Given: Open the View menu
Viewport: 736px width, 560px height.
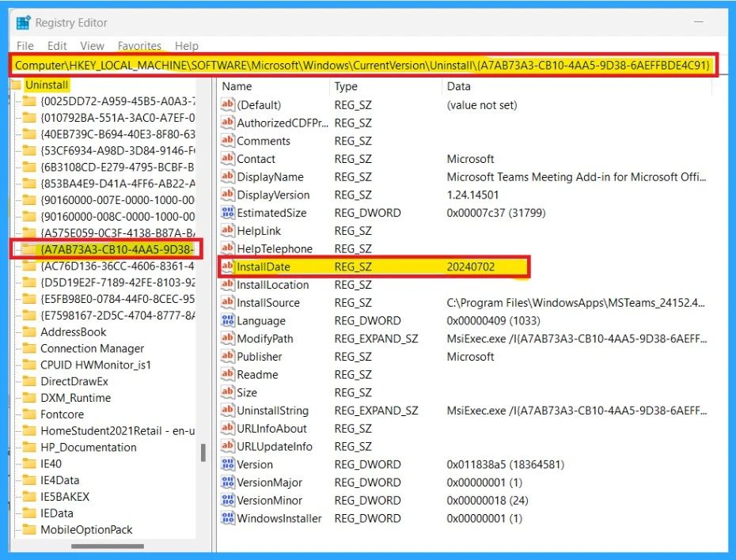Looking at the screenshot, I should tap(92, 46).
